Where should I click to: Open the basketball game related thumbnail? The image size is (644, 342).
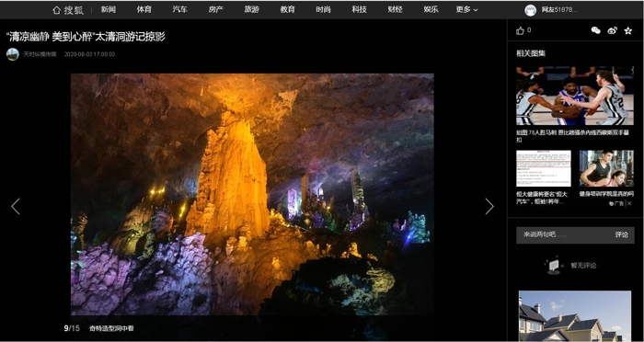click(575, 96)
